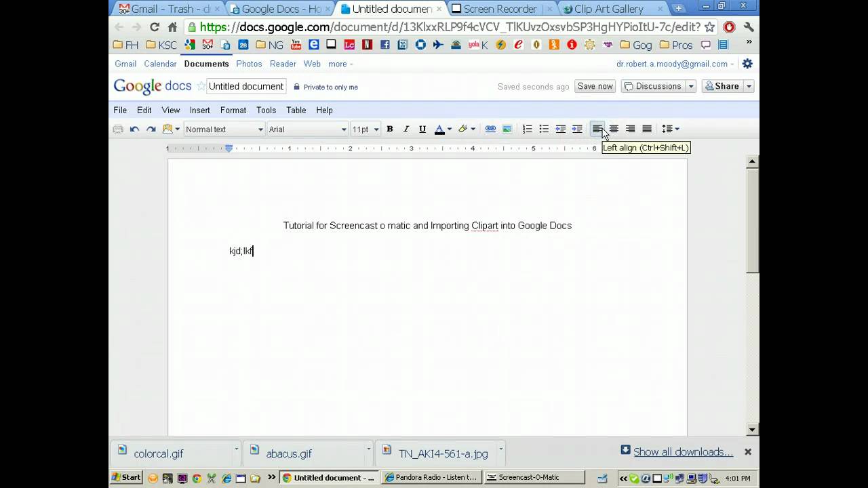Screen dimensions: 868x488
Task: Open the Facebook bookmark icon
Action: click(384, 45)
